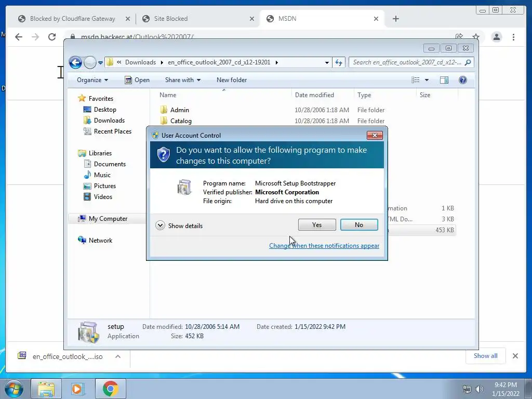Image resolution: width=532 pixels, height=399 pixels.
Task: Open a new Chrome tab
Action: tap(395, 19)
